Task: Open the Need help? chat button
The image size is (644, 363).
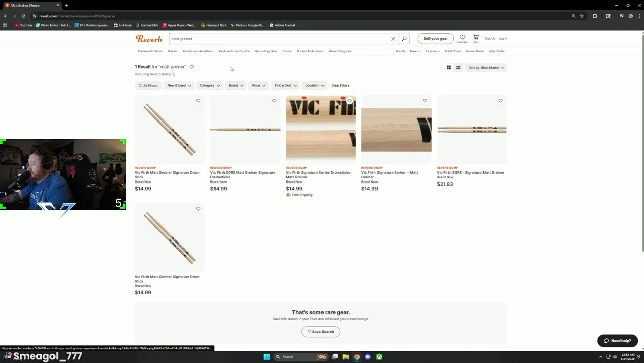Action: [617, 341]
